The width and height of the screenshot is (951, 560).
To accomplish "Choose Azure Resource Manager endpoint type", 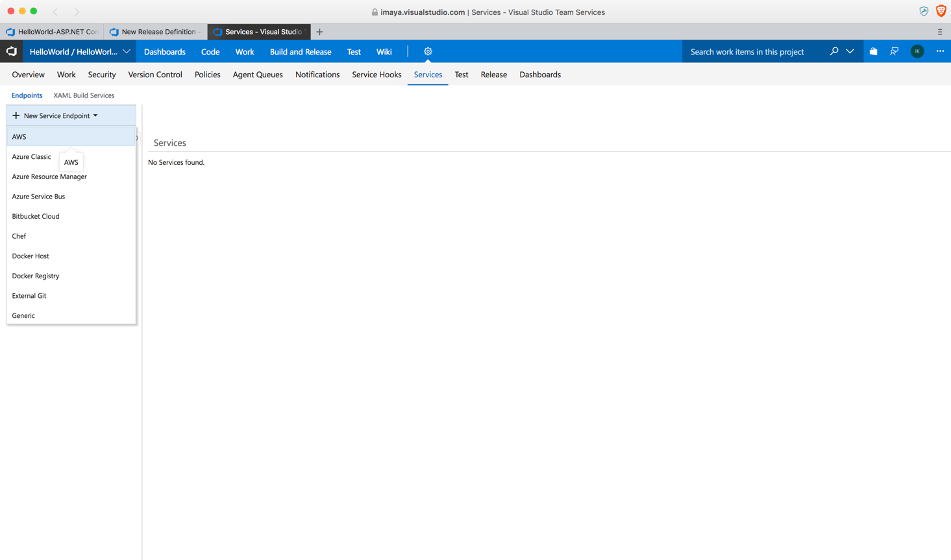I will pyautogui.click(x=71, y=177).
